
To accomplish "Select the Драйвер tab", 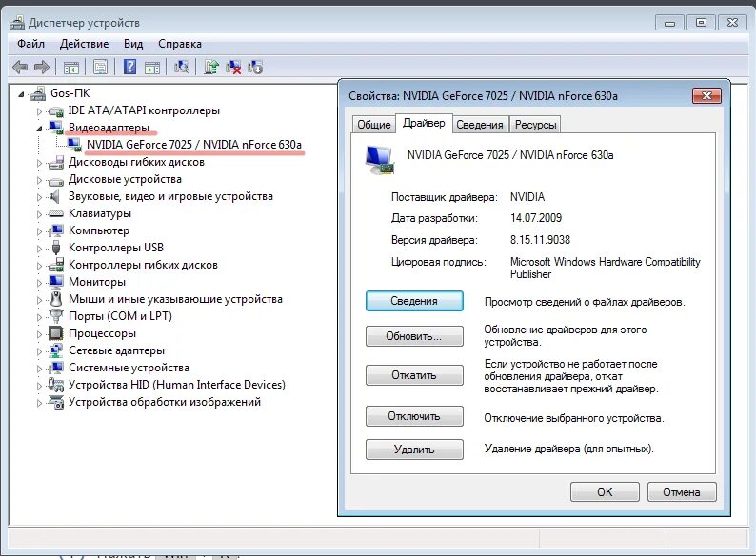I will click(x=424, y=123).
